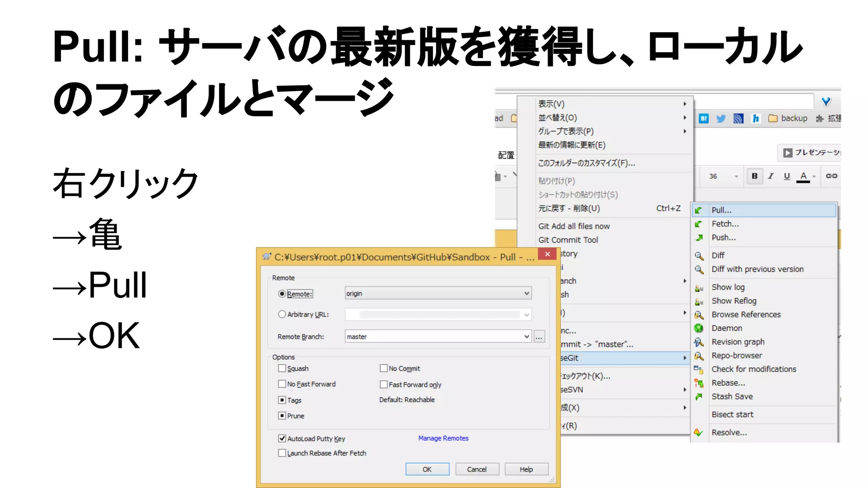Toggle bold formatting in the background editor
Viewport: 868px width, 488px height.
tap(754, 176)
